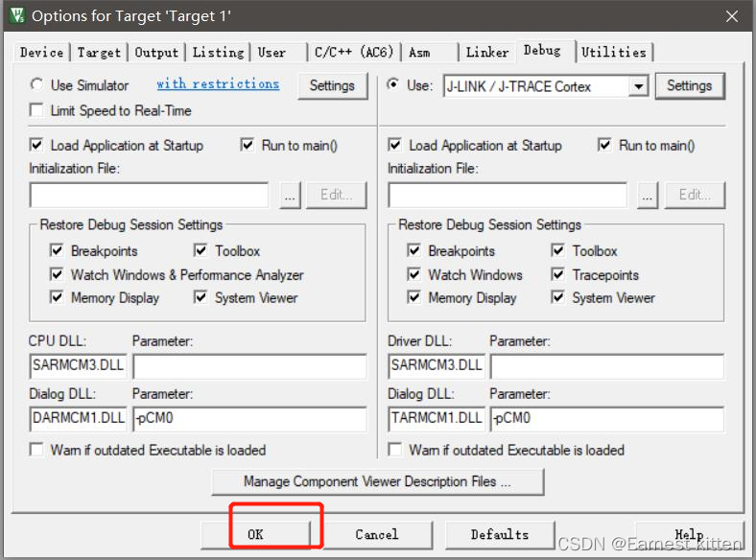Click simulator Dialog DLL parameter -pCM0

point(249,418)
